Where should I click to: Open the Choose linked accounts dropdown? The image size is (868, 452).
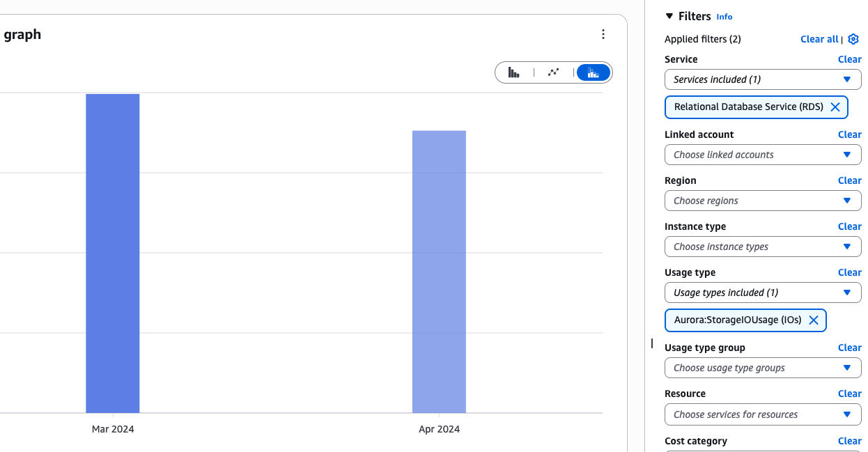pos(763,155)
